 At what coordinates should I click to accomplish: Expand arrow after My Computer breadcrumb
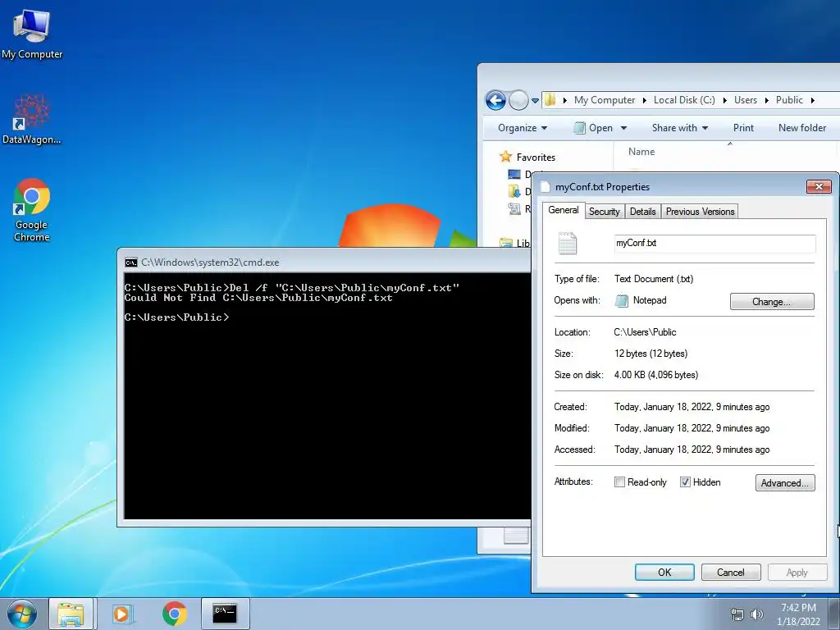tap(644, 100)
